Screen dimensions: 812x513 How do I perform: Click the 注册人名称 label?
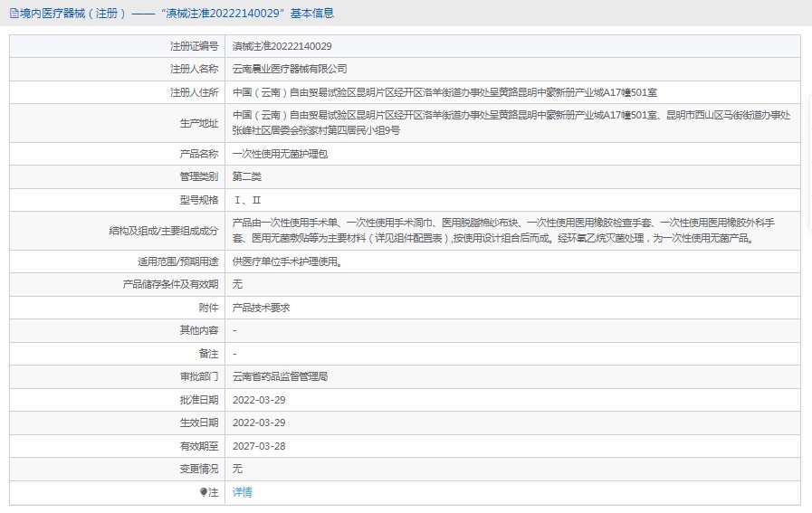[195, 70]
